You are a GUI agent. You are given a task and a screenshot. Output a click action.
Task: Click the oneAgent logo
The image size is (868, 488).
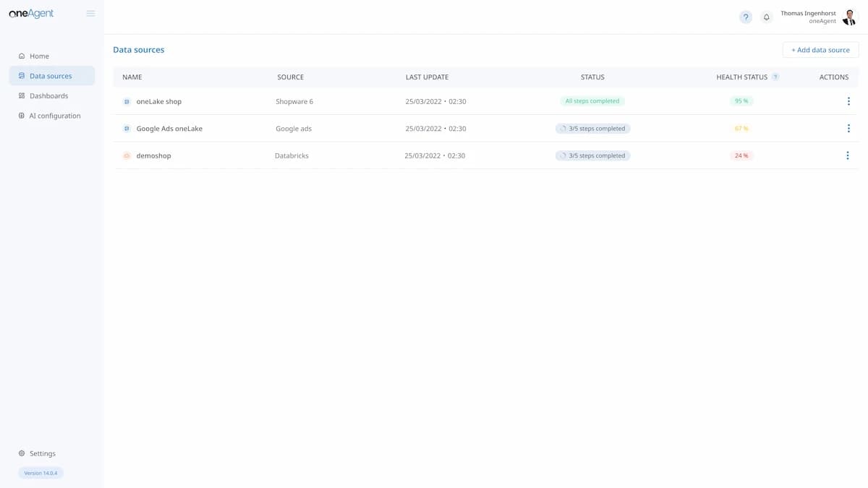pyautogui.click(x=31, y=13)
